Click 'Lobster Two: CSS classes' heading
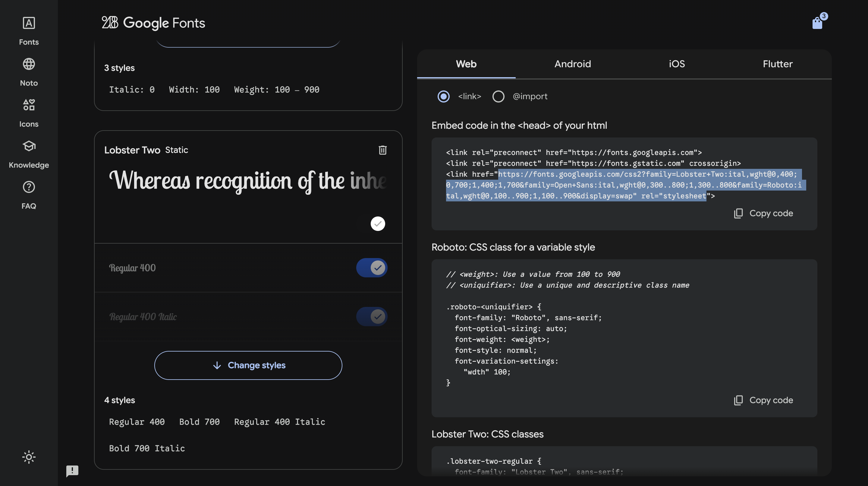The width and height of the screenshot is (868, 486). tap(487, 434)
